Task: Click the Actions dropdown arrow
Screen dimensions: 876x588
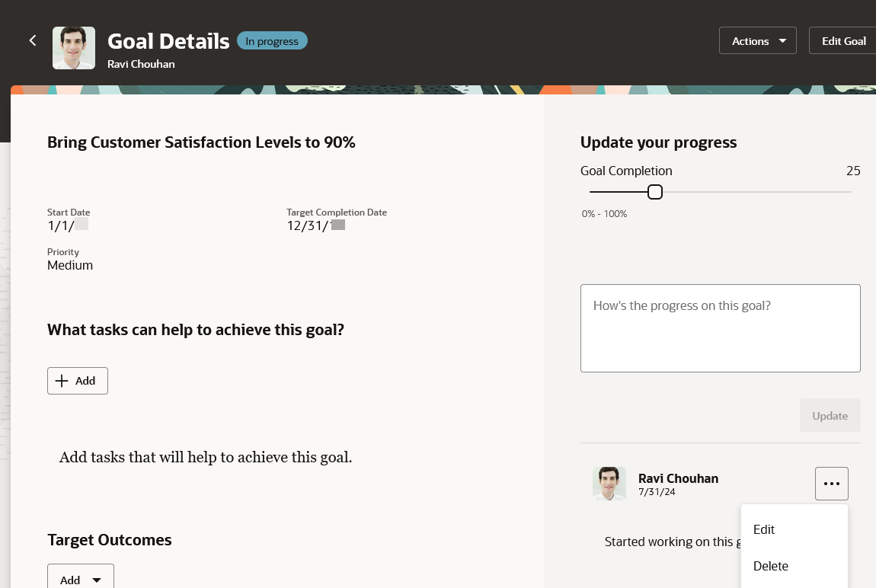Action: pyautogui.click(x=783, y=41)
